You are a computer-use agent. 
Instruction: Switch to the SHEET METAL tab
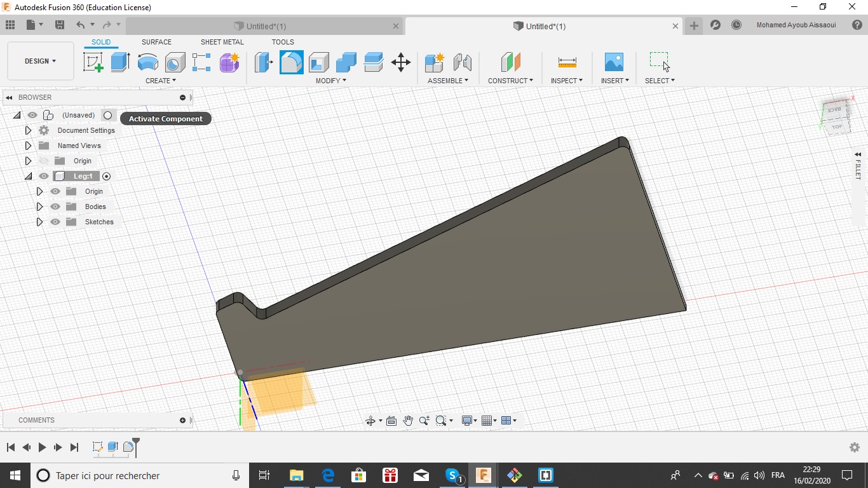[x=222, y=42]
